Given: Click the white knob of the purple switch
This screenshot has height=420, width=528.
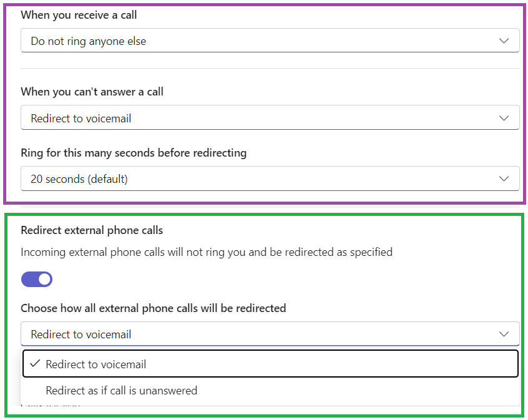Looking at the screenshot, I should point(44,279).
